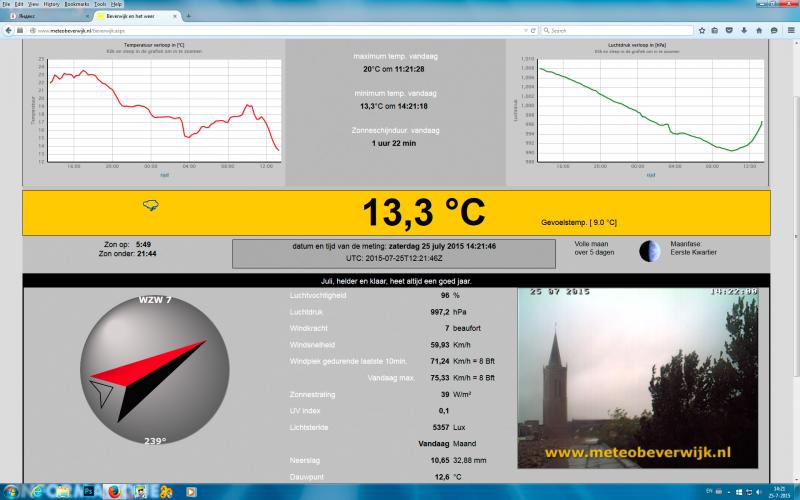Viewport: 800px width, 500px height.
Task: Bookmark this page with the star icon
Action: (x=702, y=31)
